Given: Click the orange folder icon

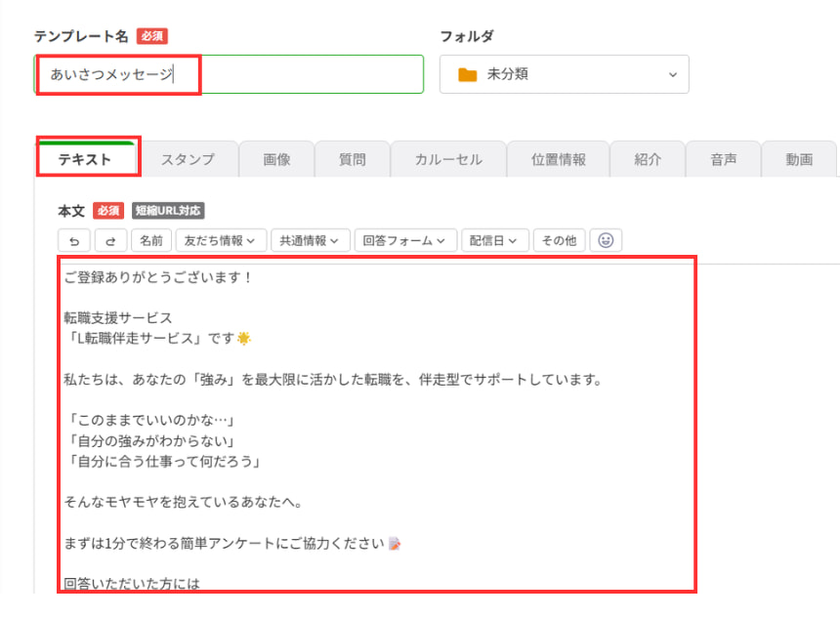Looking at the screenshot, I should coord(467,74).
